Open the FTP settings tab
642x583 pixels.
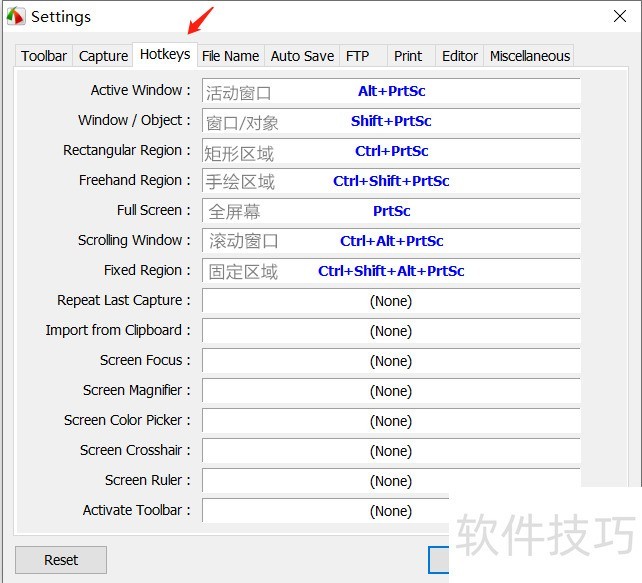[357, 56]
